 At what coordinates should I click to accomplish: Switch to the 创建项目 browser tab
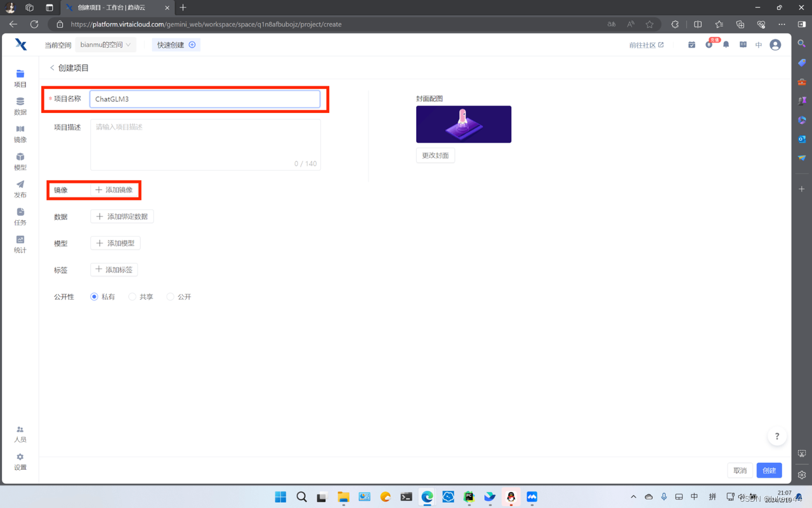(117, 8)
